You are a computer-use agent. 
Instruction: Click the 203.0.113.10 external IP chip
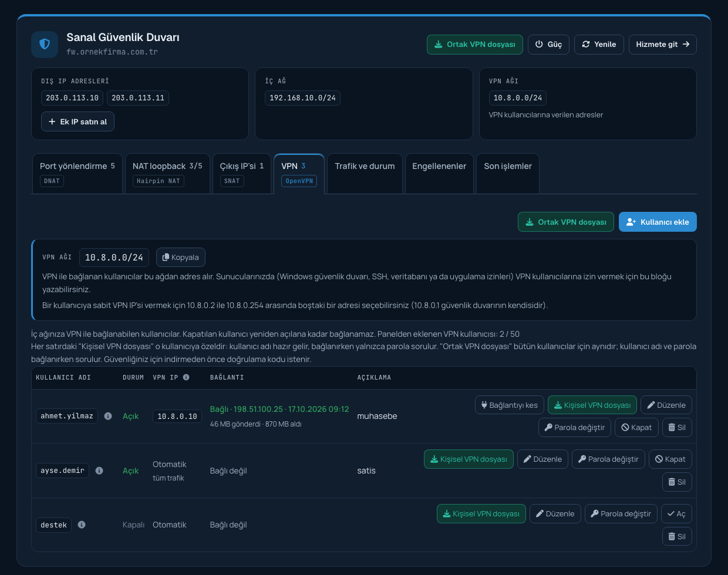72,98
